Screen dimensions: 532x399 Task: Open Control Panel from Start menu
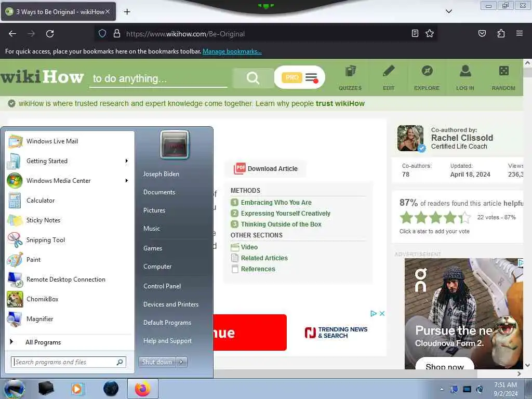tap(162, 286)
